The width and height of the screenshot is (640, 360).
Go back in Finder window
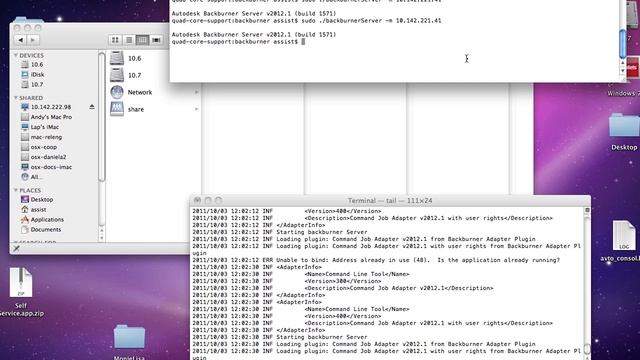tap(20, 40)
